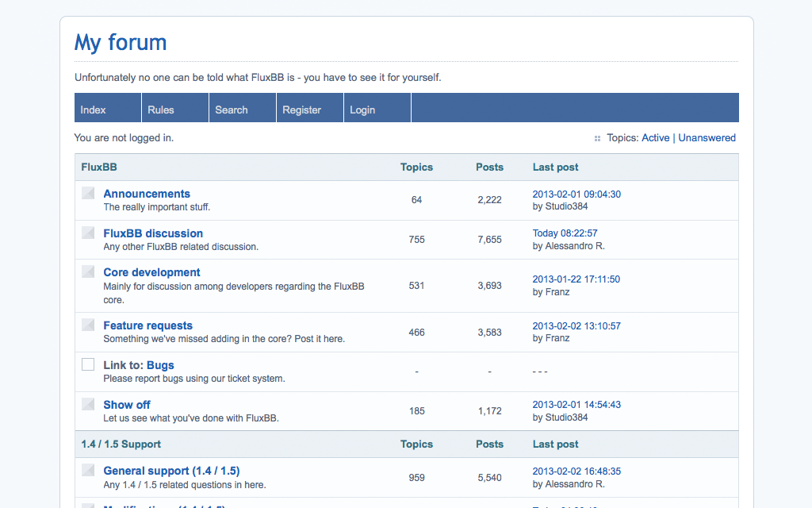Select Register in the navigation bar
The width and height of the screenshot is (812, 508).
click(x=302, y=110)
